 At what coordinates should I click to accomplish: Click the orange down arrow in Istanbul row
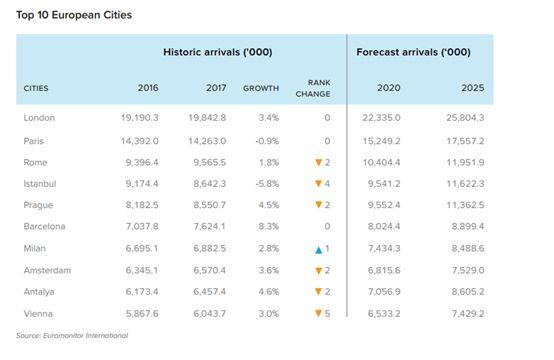318,184
